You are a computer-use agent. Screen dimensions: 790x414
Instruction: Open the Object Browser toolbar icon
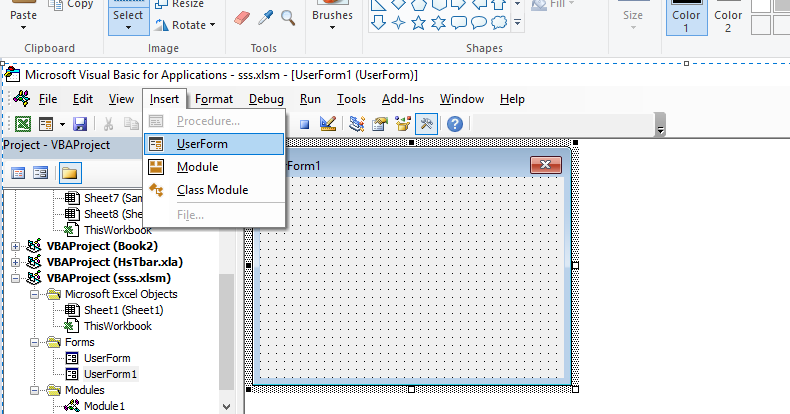pyautogui.click(x=403, y=123)
